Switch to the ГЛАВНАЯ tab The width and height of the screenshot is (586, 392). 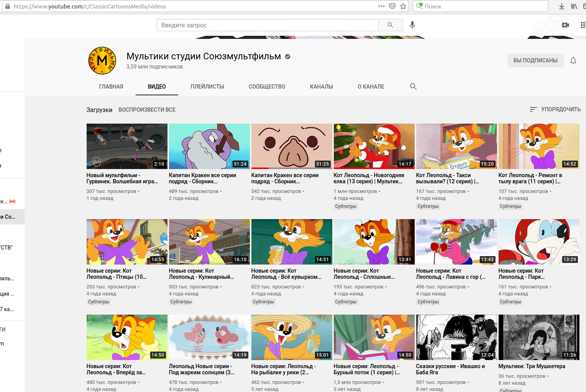[111, 87]
